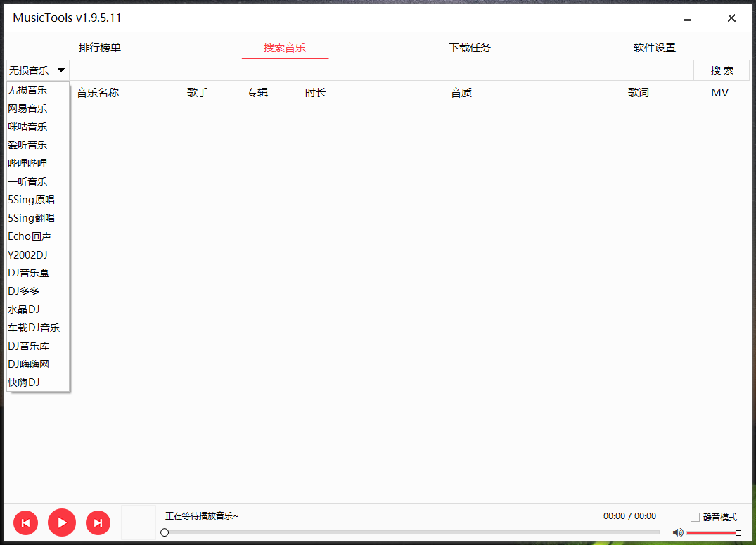The height and width of the screenshot is (545, 756).
Task: Click the 搜索 button
Action: [x=722, y=70]
